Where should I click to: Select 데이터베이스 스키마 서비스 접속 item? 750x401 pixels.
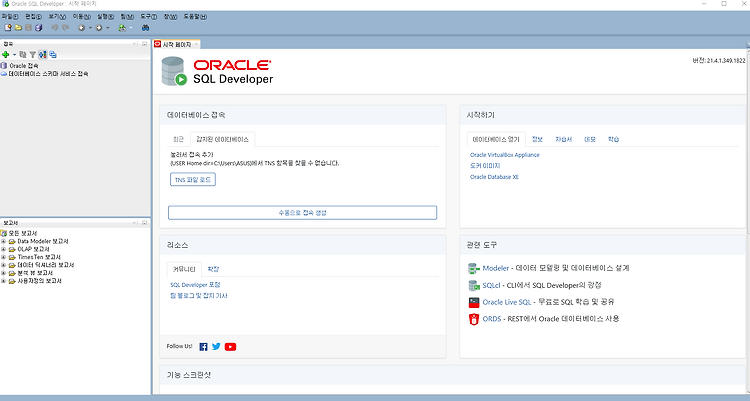click(x=48, y=74)
